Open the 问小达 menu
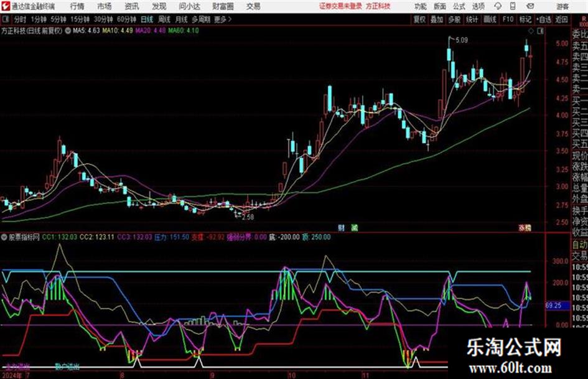 (189, 6)
